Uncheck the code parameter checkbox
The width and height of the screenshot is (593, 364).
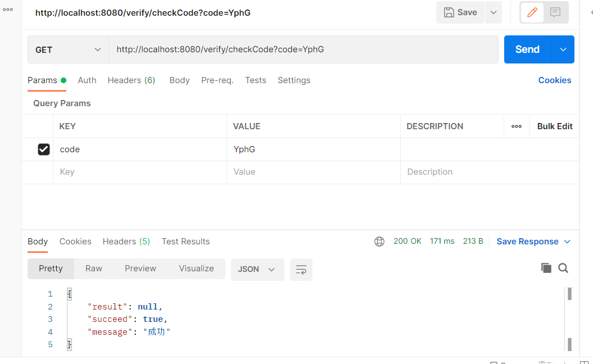(x=43, y=149)
